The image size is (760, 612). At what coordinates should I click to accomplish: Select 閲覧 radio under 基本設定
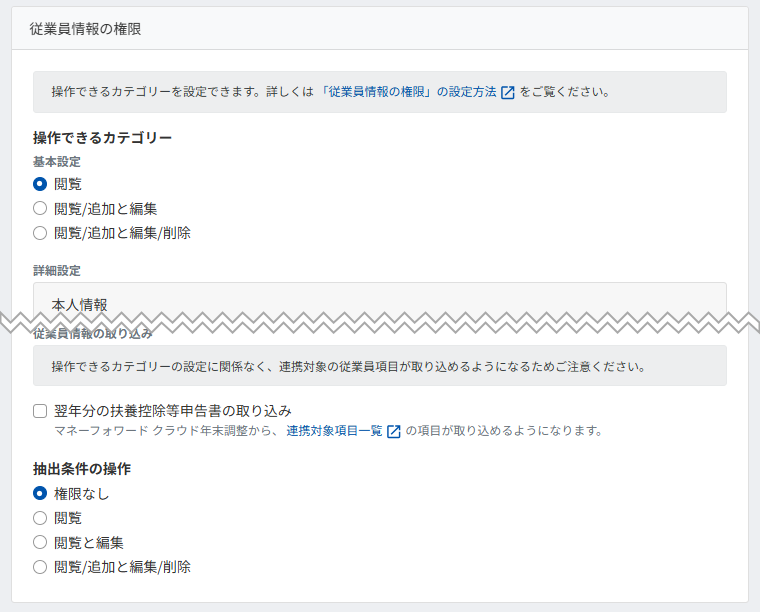[40, 184]
